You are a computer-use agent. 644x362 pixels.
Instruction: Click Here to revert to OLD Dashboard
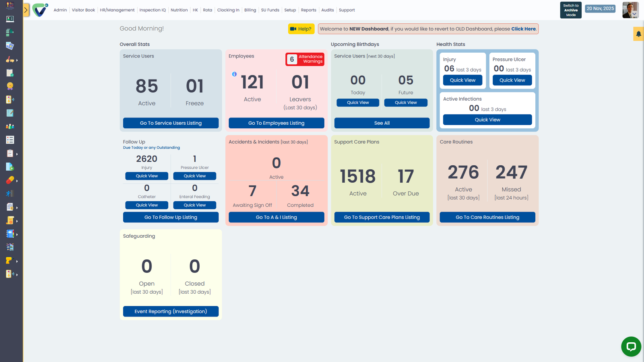tap(523, 29)
